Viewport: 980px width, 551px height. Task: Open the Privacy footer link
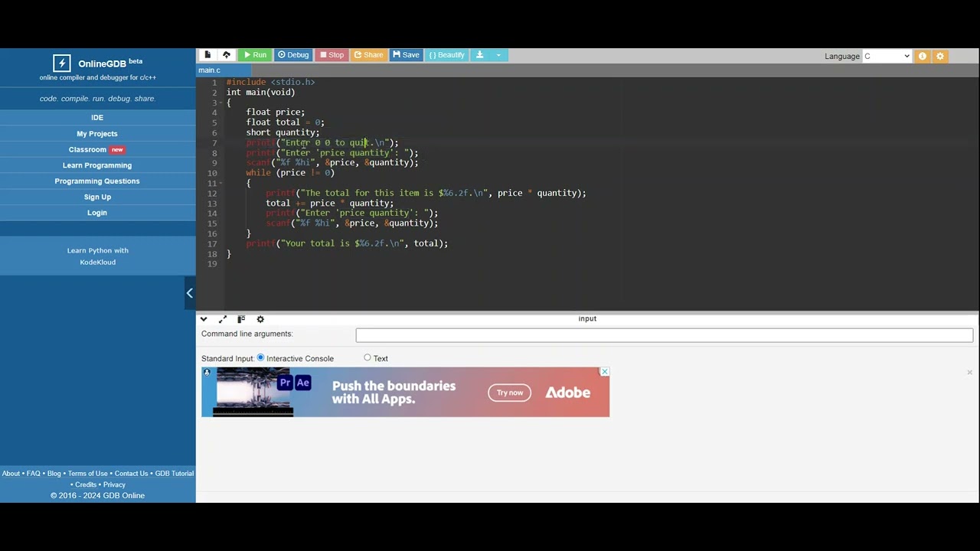(114, 484)
